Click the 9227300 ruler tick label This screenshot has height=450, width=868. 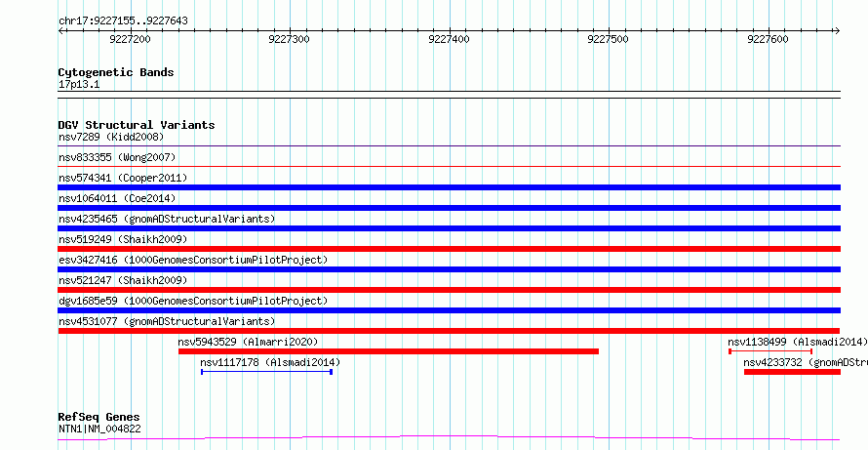[289, 39]
